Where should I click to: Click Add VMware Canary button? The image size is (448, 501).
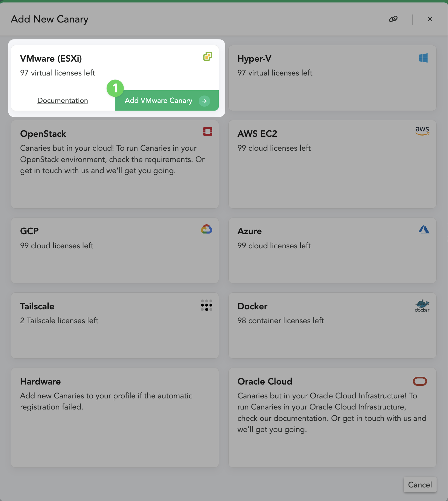(x=167, y=100)
